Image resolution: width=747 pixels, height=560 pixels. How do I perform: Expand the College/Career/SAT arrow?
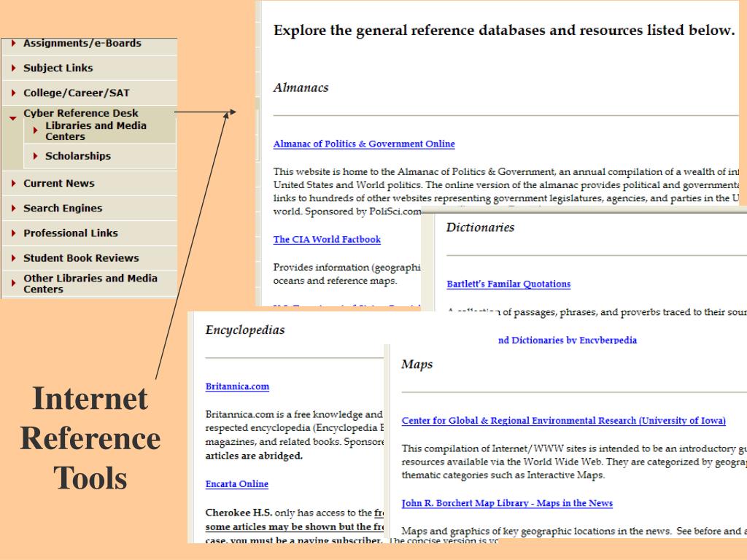(x=13, y=93)
